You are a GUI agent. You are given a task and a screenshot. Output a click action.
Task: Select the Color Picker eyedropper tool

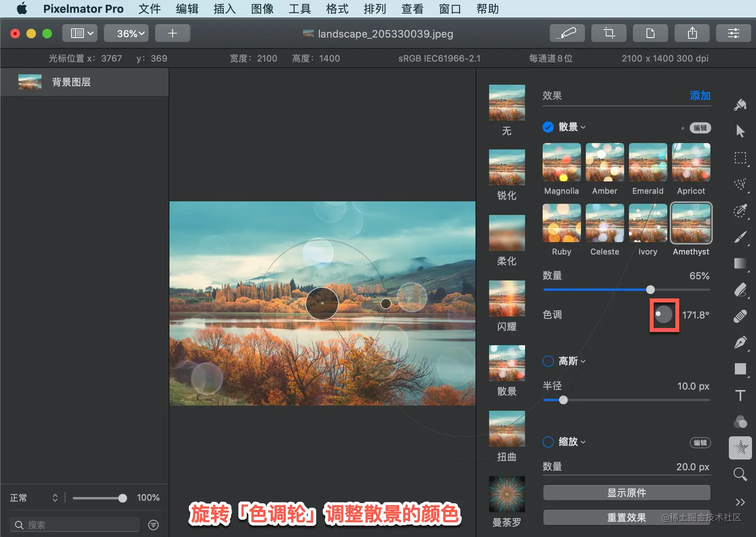(x=740, y=210)
